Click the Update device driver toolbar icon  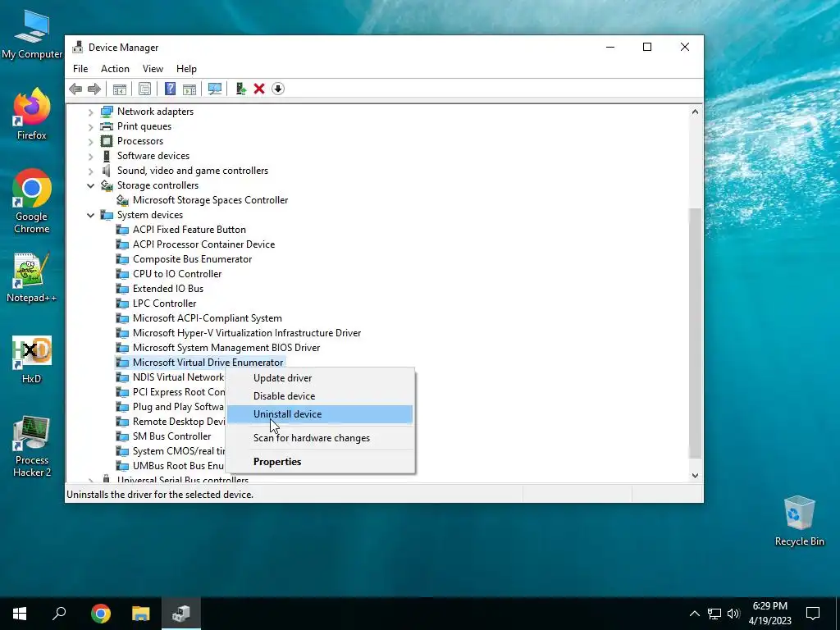[x=240, y=89]
